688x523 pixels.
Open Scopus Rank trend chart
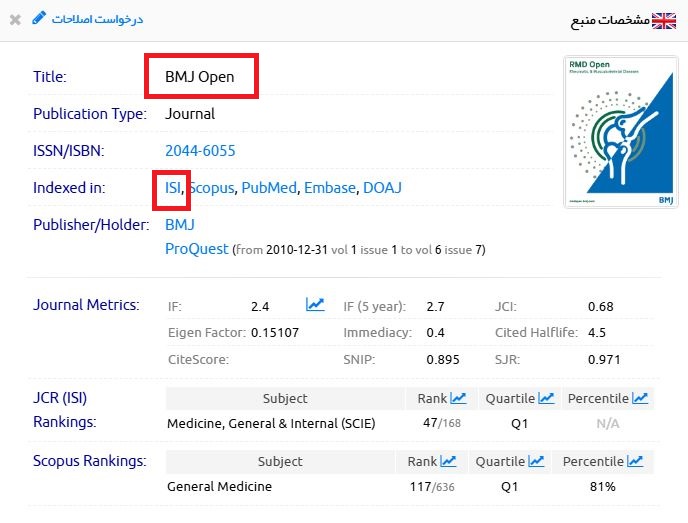tap(448, 461)
